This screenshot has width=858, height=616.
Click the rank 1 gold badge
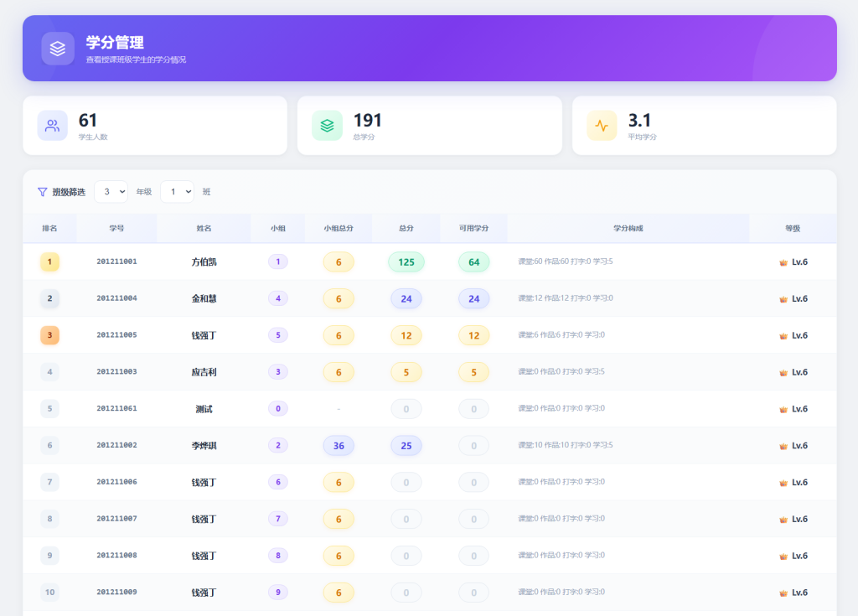point(49,262)
